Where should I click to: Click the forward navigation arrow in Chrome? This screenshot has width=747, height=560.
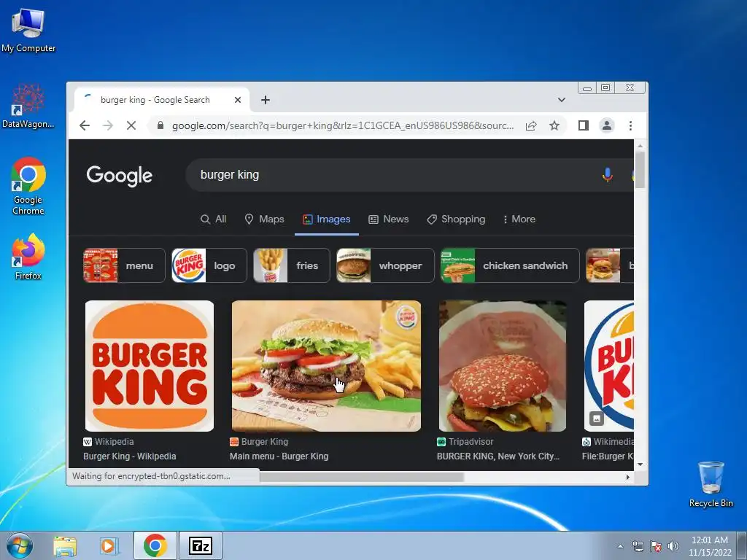pyautogui.click(x=108, y=125)
